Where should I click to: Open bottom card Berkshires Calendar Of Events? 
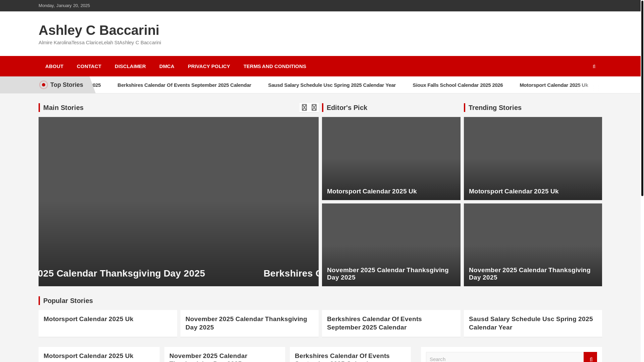click(x=342, y=357)
